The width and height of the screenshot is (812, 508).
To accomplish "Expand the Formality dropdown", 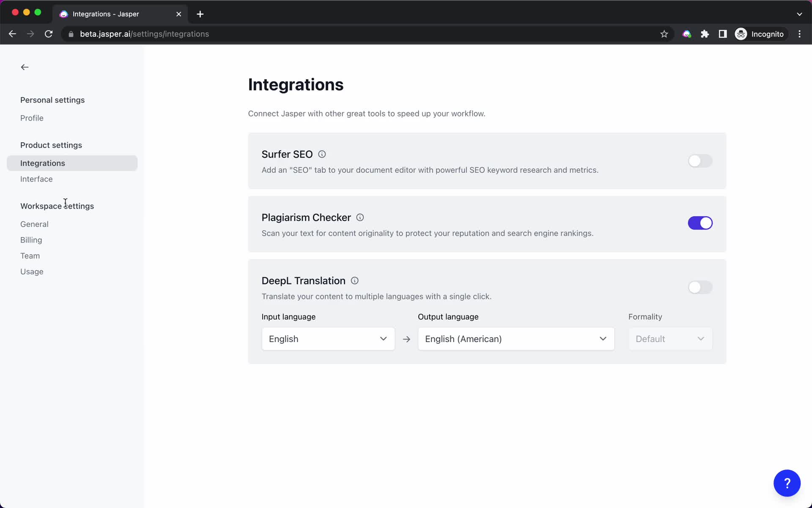I will point(669,338).
